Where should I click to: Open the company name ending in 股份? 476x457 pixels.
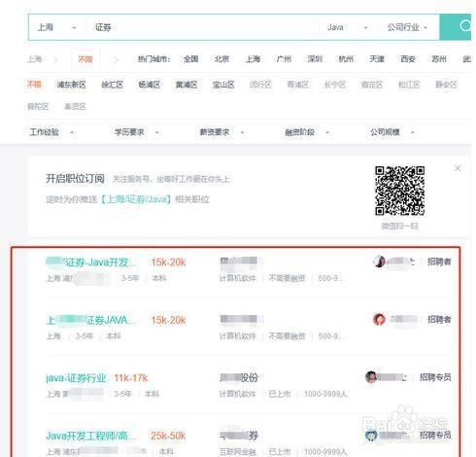pyautogui.click(x=239, y=377)
